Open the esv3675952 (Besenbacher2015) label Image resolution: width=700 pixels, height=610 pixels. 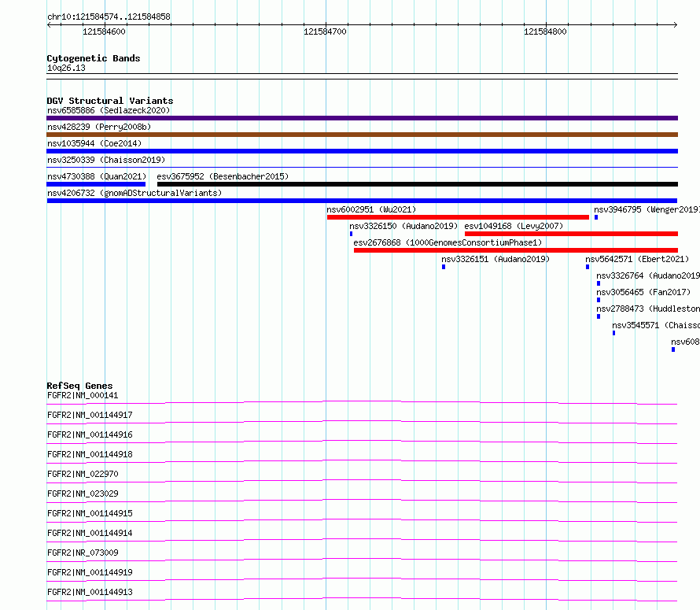[223, 176]
